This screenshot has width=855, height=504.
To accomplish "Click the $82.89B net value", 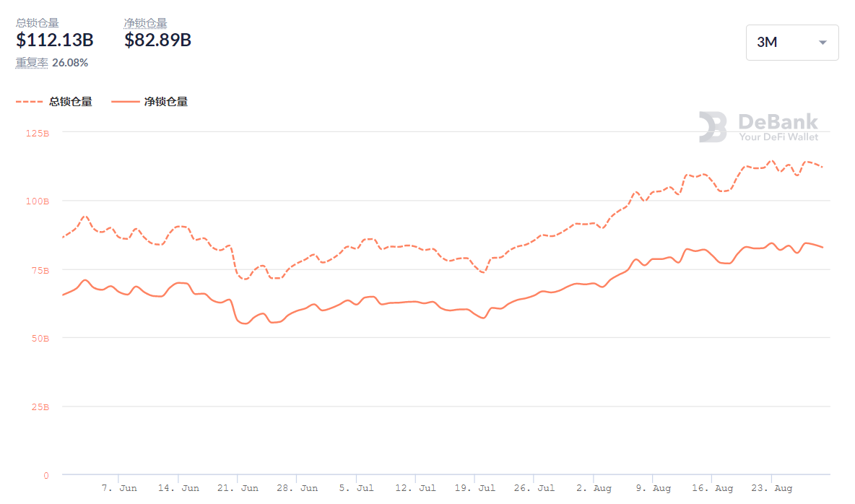I will [x=157, y=40].
